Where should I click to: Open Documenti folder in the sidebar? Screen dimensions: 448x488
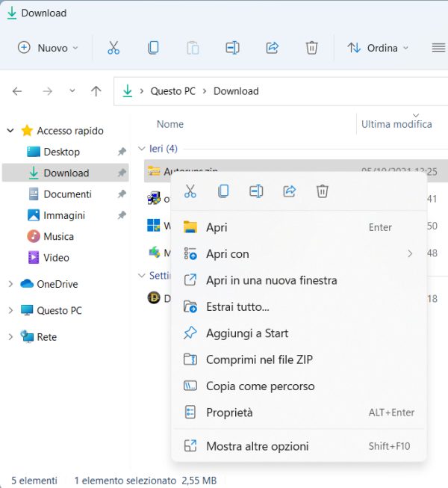click(x=67, y=194)
